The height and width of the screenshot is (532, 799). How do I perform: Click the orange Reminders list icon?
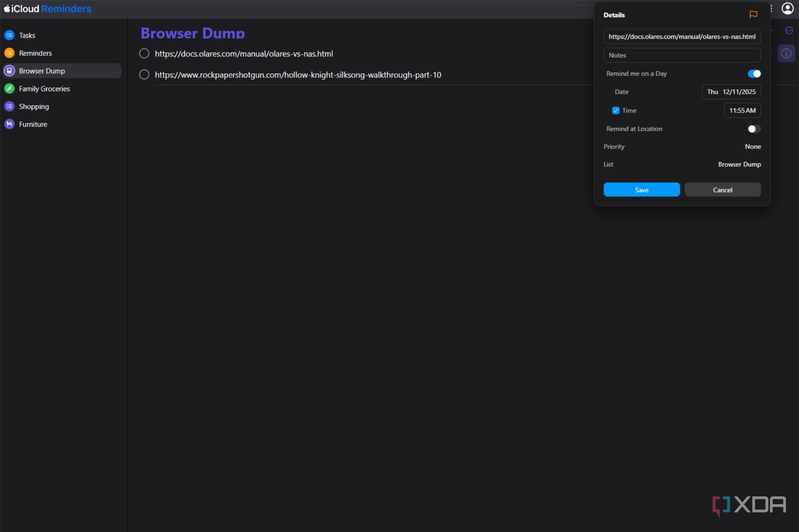(x=9, y=53)
